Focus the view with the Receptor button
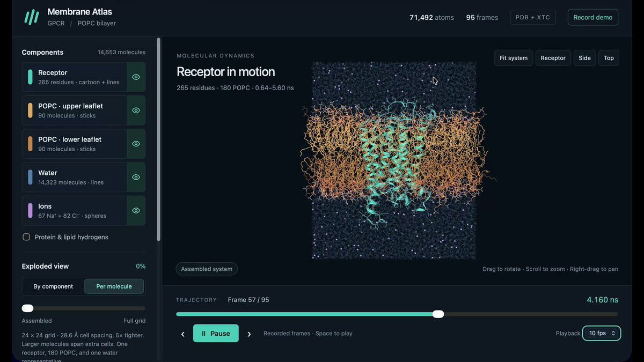The image size is (644, 362). click(x=553, y=58)
